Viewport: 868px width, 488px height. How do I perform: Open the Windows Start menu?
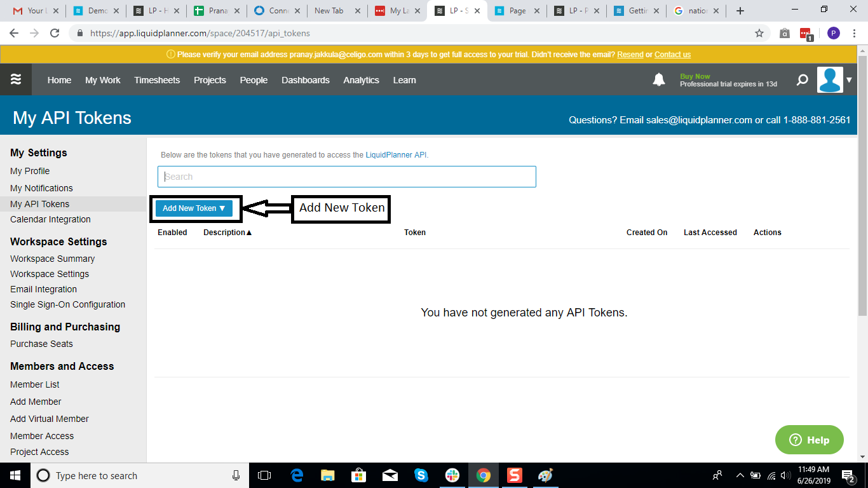click(15, 475)
